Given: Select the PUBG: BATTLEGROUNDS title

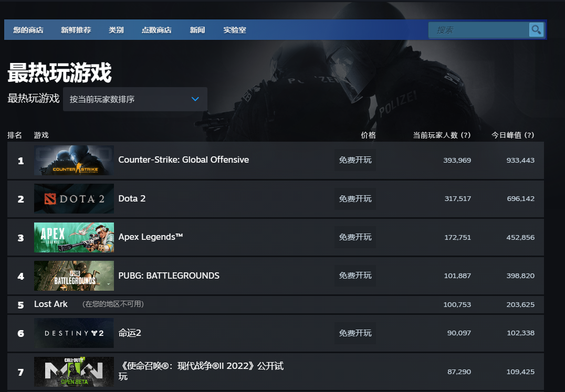Looking at the screenshot, I should point(169,276).
